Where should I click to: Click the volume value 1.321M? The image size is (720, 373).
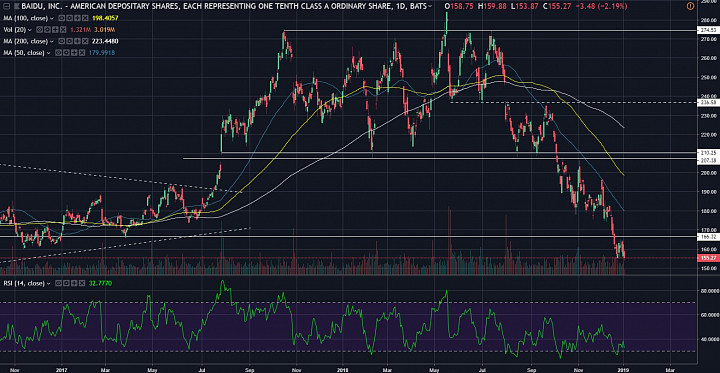click(x=80, y=30)
